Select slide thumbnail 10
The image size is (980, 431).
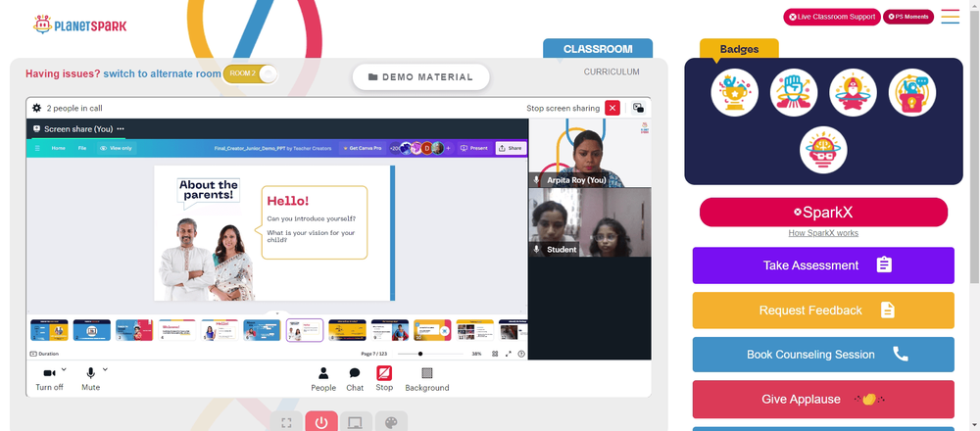pyautogui.click(x=432, y=330)
